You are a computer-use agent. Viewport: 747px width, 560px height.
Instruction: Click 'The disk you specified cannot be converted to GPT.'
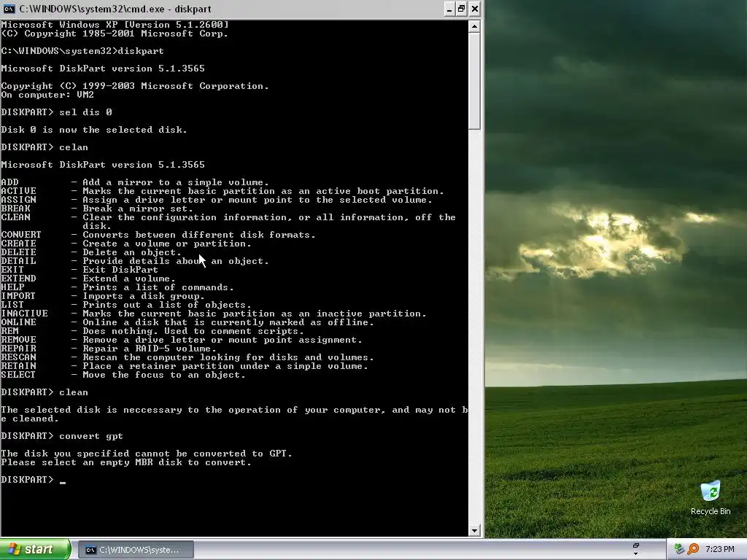pyautogui.click(x=146, y=454)
